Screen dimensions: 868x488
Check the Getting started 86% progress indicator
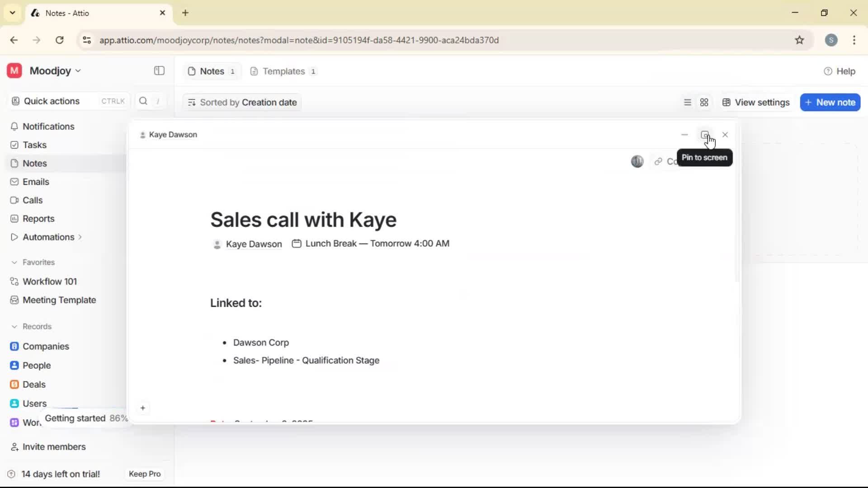tap(86, 418)
